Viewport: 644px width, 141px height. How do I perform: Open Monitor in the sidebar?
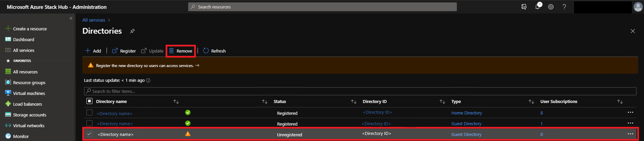(x=17, y=136)
